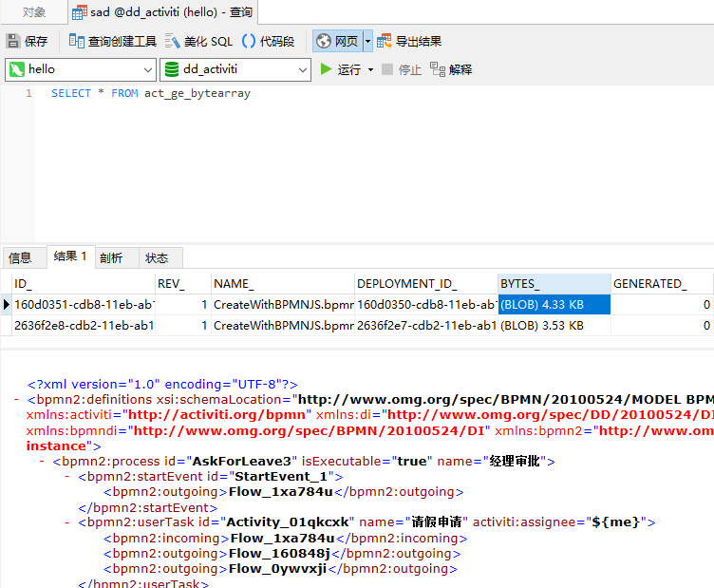Viewport: 714px width, 588px height.
Task: Click the DEPLOYMENT_ID_ column header
Action: pos(426,284)
